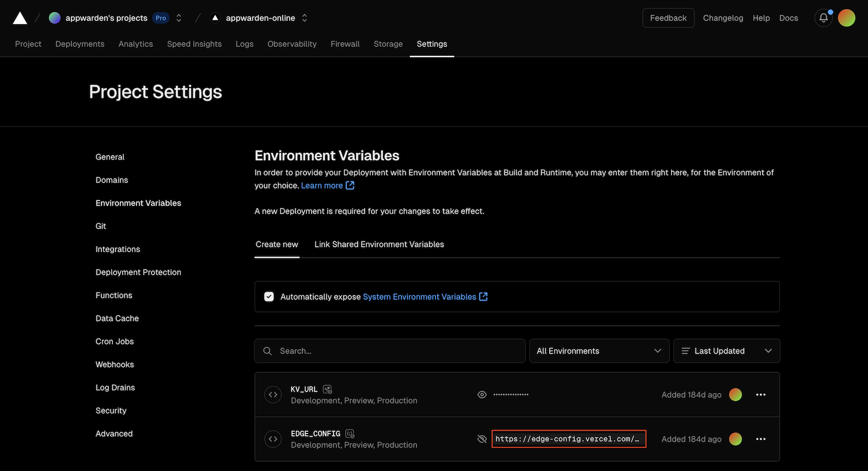Uncheck Automatically expose System Environment Variables
Viewport: 868px width, 471px height.
click(x=268, y=296)
